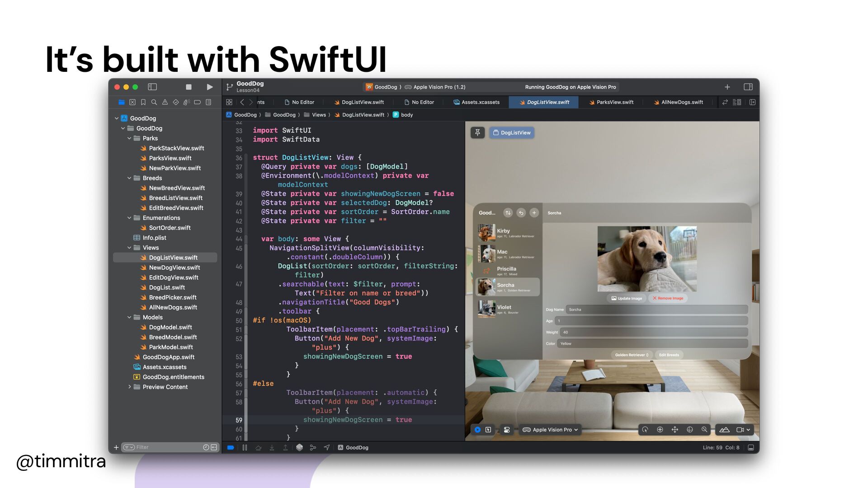The width and height of the screenshot is (868, 488).
Task: Switch to the ParksView.swift tab
Action: 614,102
